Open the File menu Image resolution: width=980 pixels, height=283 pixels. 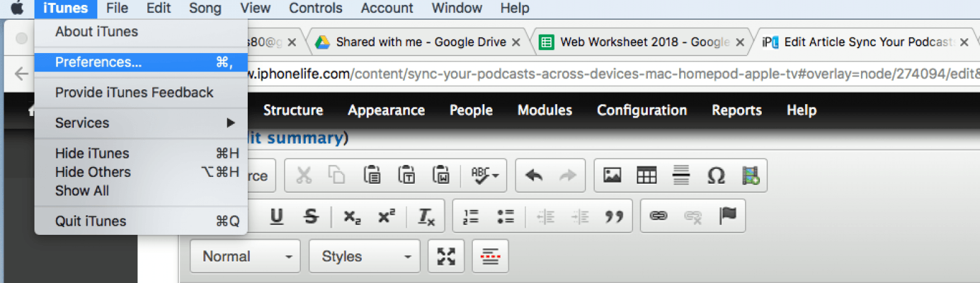click(117, 8)
